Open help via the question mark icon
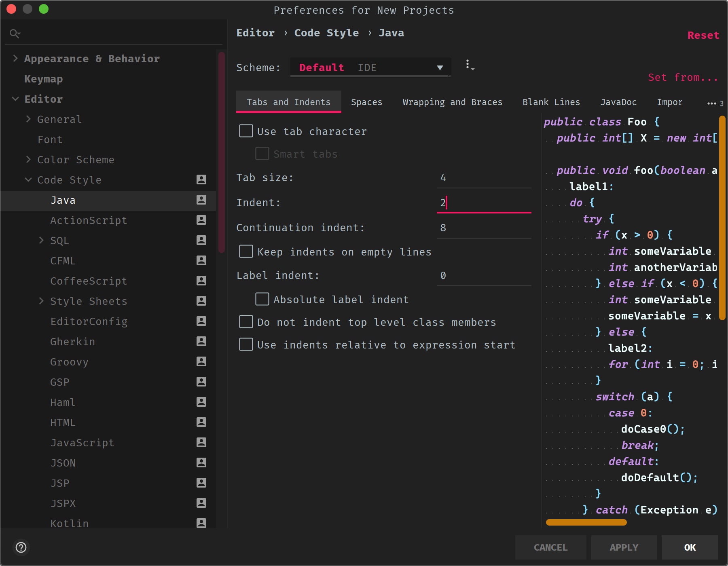 (x=21, y=547)
